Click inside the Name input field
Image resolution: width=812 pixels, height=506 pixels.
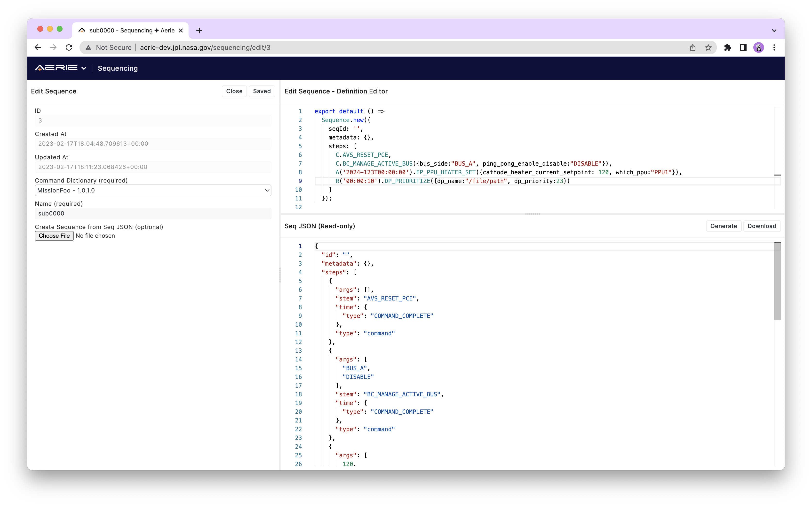[153, 213]
